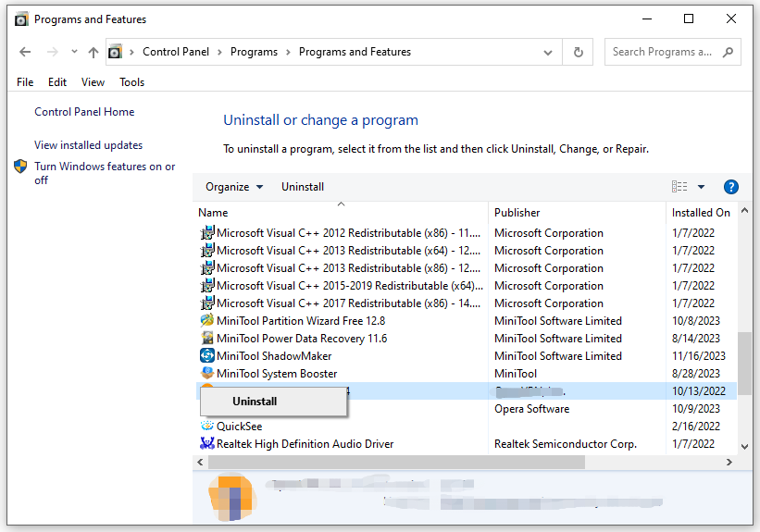Click the Visual C++ 2015-2019 (x64) icon
The width and height of the screenshot is (760, 532).
click(207, 285)
